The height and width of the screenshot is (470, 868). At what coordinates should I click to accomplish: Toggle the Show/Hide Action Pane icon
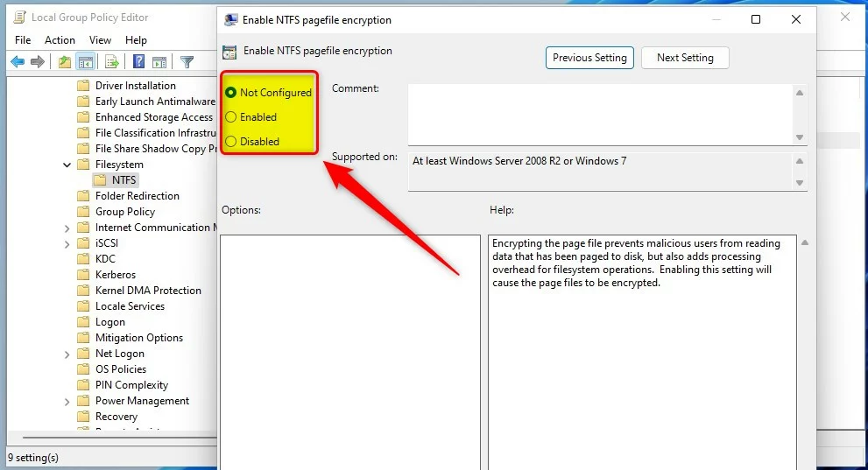[x=159, y=62]
